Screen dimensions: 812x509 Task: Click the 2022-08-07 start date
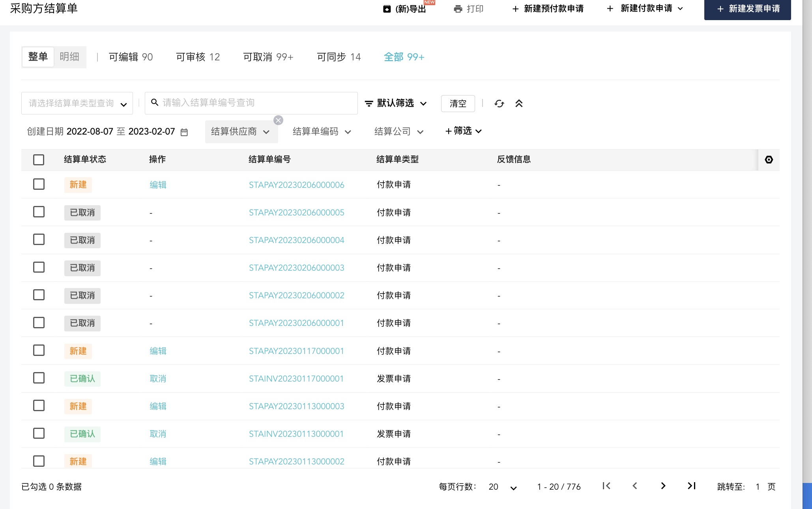[x=90, y=131]
